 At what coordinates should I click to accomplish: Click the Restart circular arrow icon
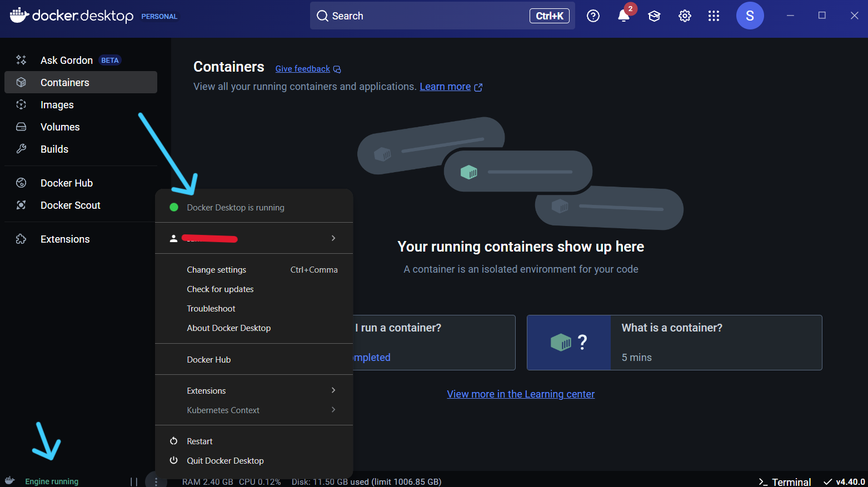pos(174,441)
